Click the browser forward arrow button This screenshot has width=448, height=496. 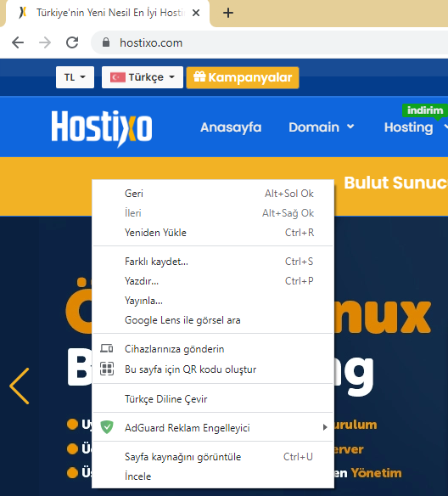tap(45, 42)
